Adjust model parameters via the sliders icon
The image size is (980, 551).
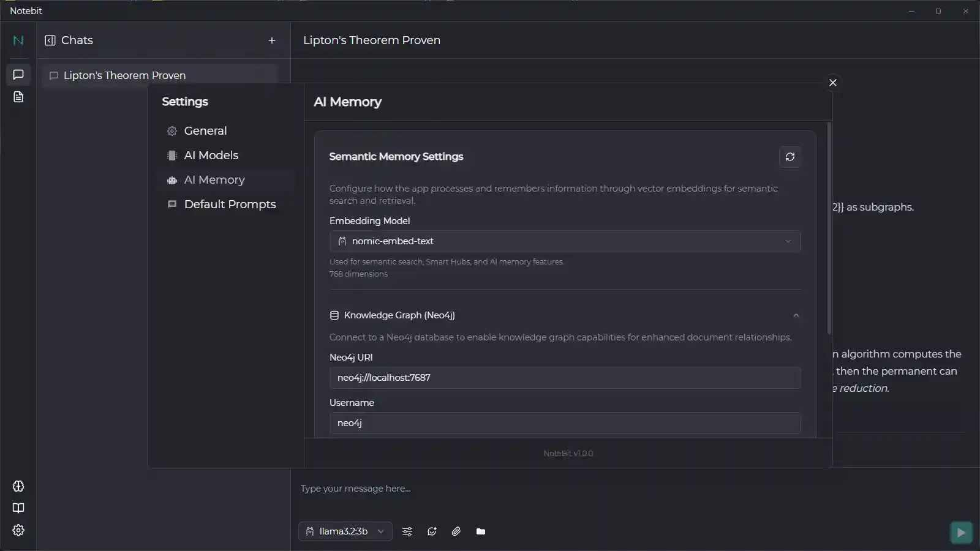[x=407, y=531]
